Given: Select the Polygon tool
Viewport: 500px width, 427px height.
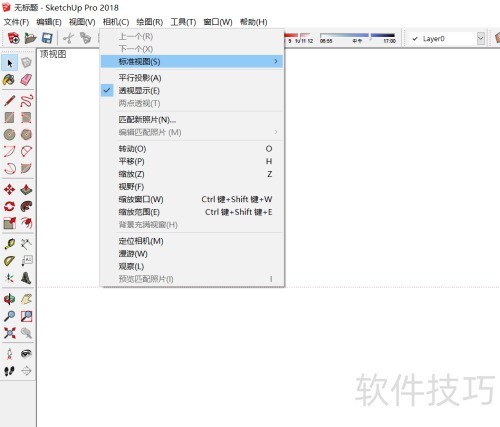Looking at the screenshot, I should [x=26, y=134].
